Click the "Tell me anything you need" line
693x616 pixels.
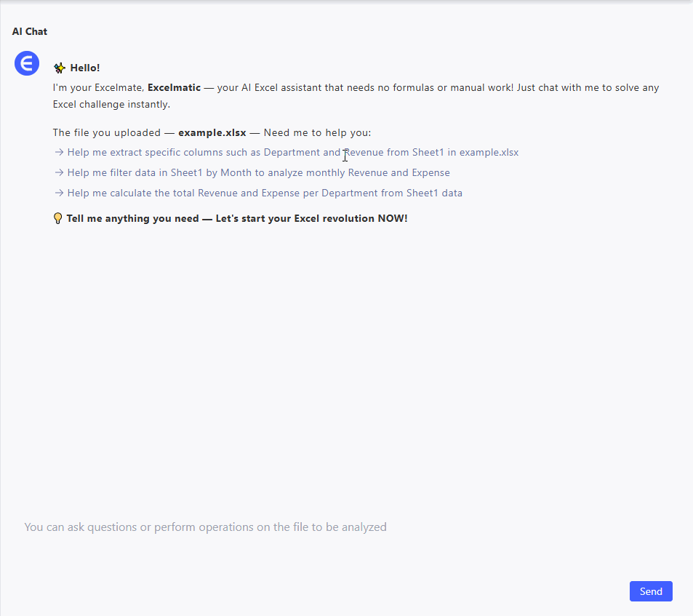tap(132, 218)
